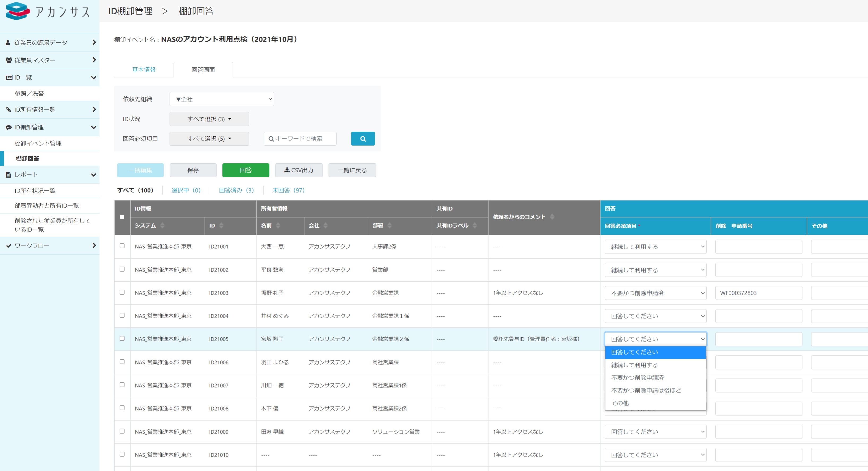Run the keyword search with the magnifier button
Viewport: 868px width, 471px height.
(x=363, y=138)
